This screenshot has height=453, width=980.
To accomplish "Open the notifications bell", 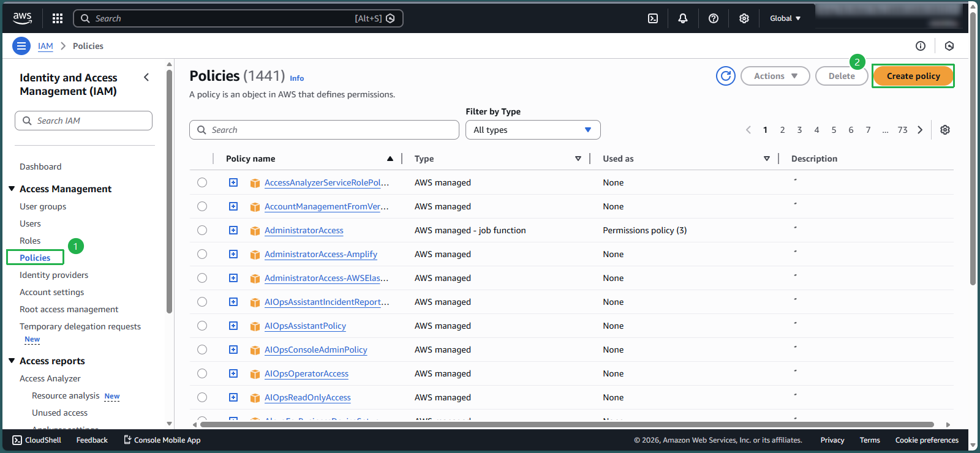I will (x=683, y=18).
